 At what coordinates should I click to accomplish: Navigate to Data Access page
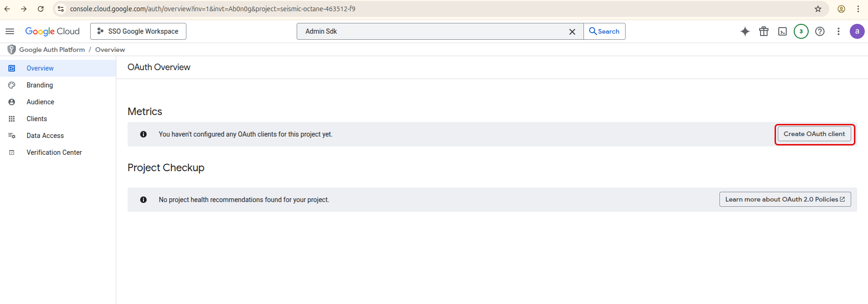45,136
